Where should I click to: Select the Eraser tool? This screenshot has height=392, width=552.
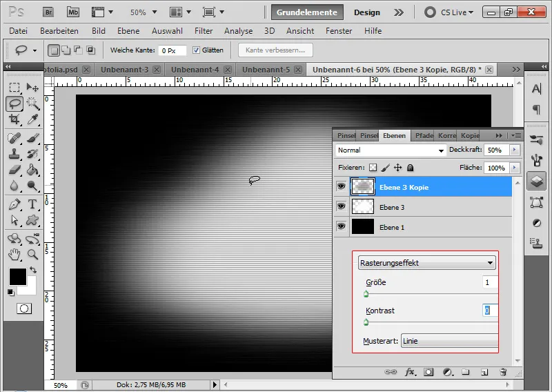click(14, 170)
